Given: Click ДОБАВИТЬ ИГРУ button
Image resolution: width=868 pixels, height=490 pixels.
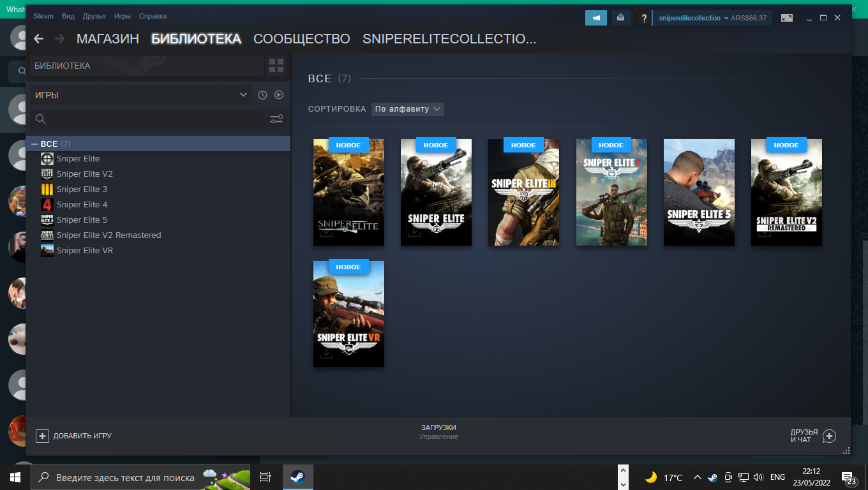Looking at the screenshot, I should [73, 436].
